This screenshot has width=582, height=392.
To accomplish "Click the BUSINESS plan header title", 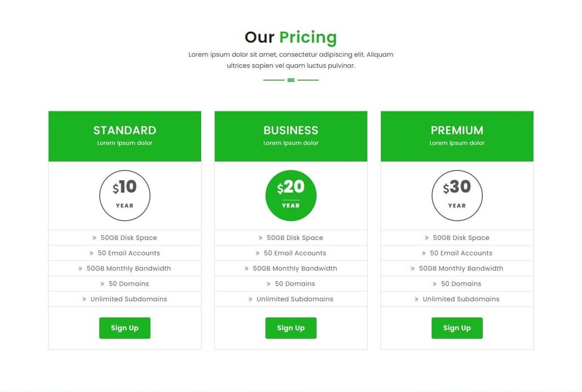I will click(291, 130).
